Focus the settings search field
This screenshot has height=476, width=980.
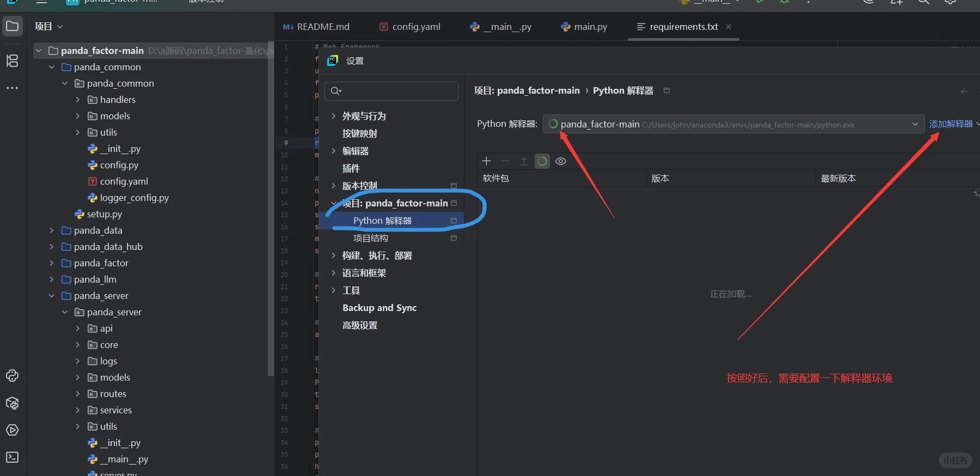click(x=391, y=91)
